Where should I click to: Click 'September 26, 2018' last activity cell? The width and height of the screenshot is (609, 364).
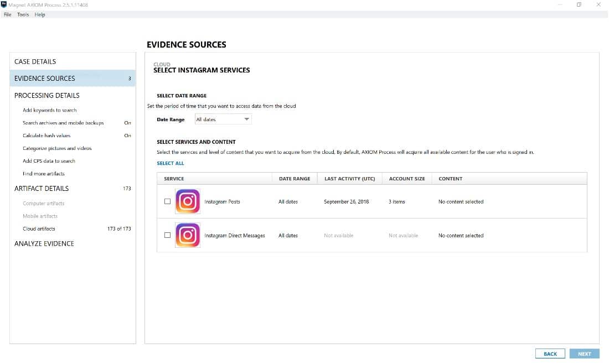pos(346,202)
